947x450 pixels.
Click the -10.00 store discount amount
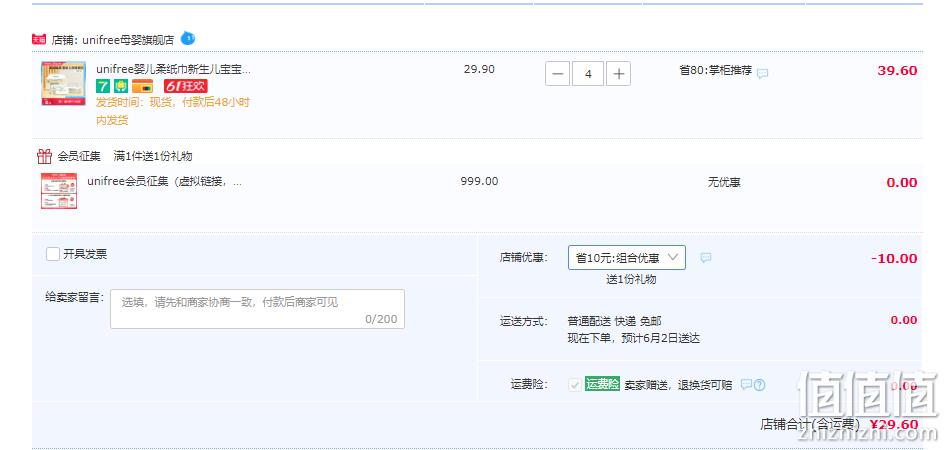click(x=894, y=259)
